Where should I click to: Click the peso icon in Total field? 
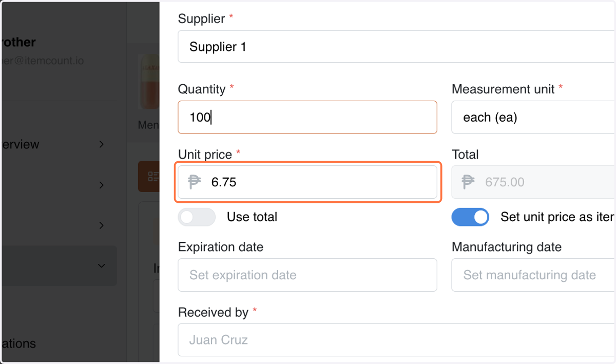pyautogui.click(x=468, y=182)
